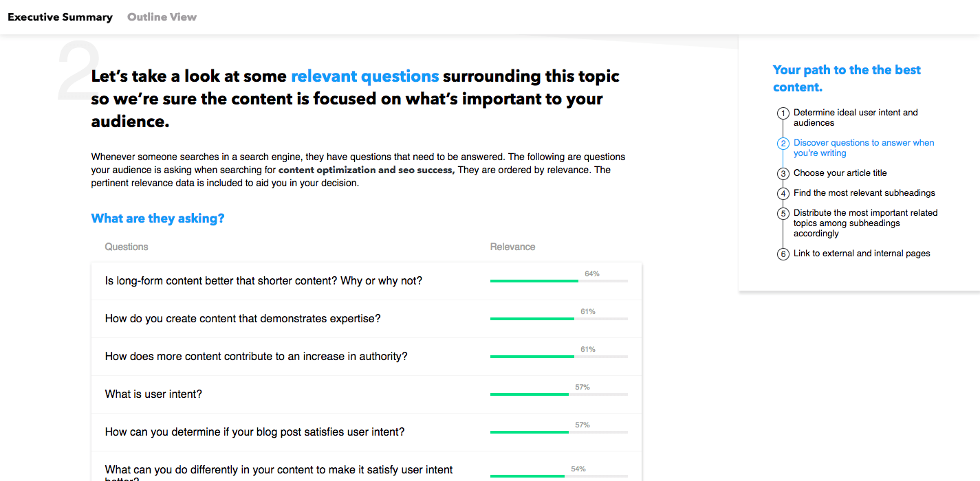Click the step 5 circle icon
980x481 pixels.
click(x=783, y=214)
